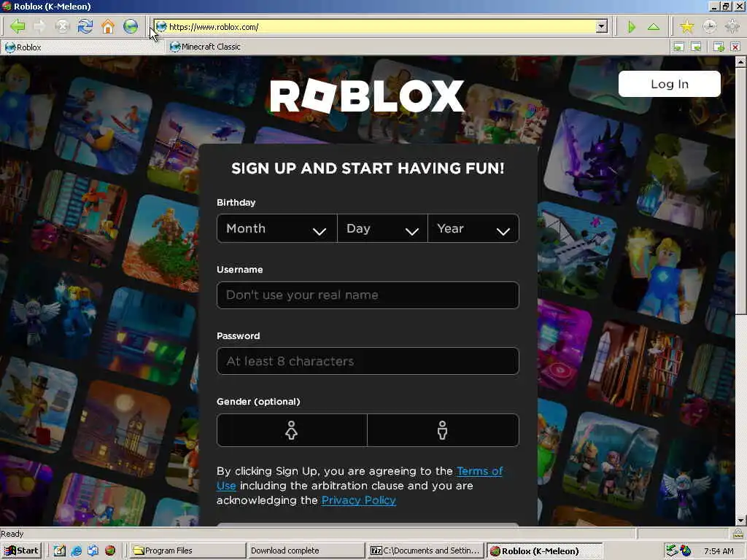This screenshot has width=747, height=560.
Task: Close current tab with the red X icon
Action: [735, 47]
